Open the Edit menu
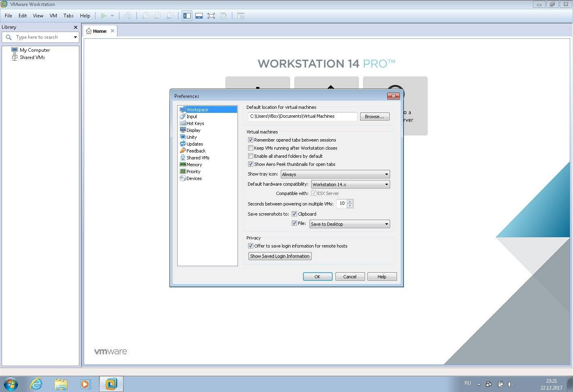 coord(23,16)
